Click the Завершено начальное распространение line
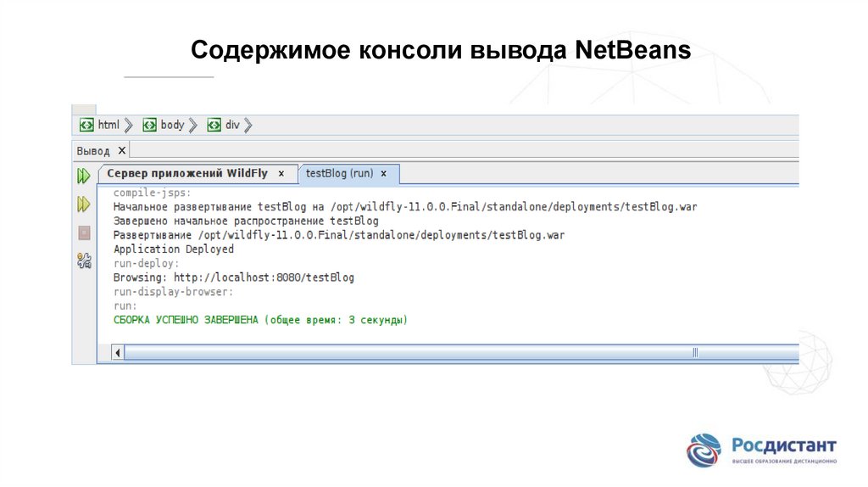Viewport: 868px width, 487px height. (246, 221)
